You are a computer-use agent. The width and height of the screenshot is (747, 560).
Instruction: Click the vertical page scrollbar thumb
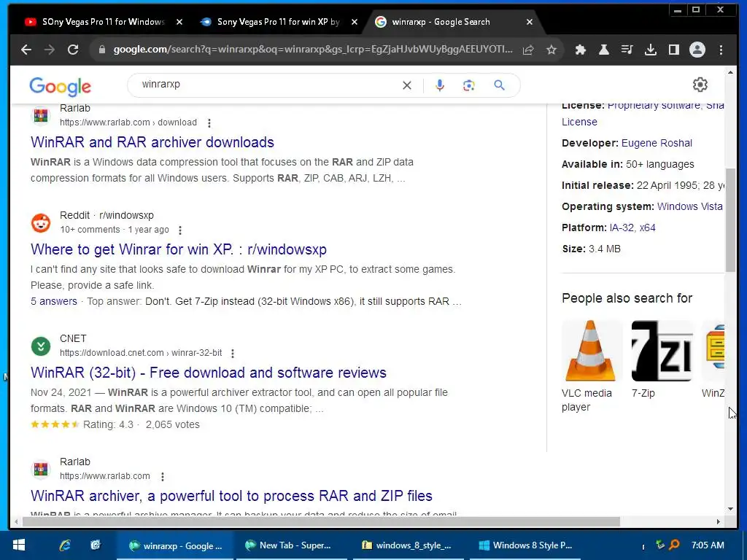[729, 220]
